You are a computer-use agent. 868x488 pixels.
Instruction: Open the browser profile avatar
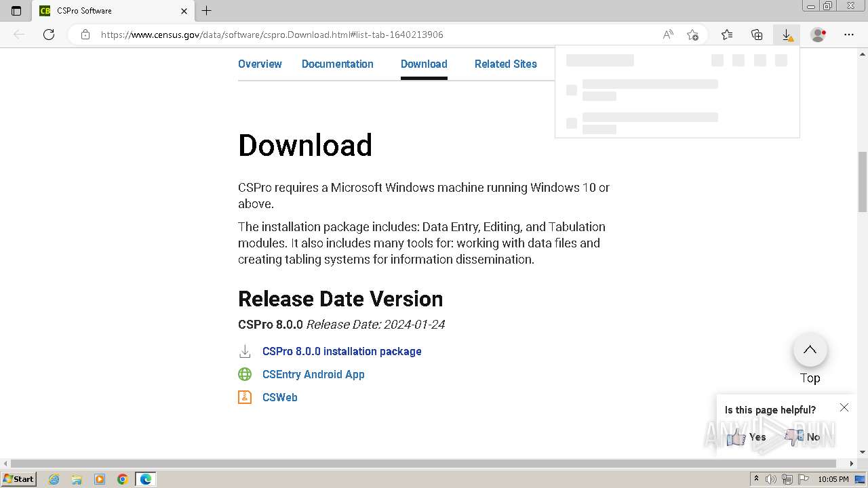tap(818, 35)
